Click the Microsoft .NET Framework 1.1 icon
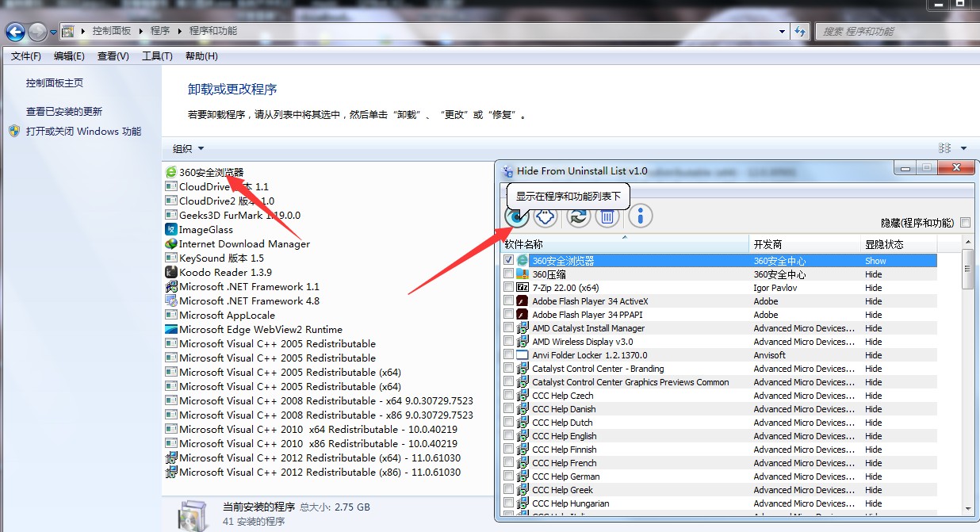 [170, 286]
